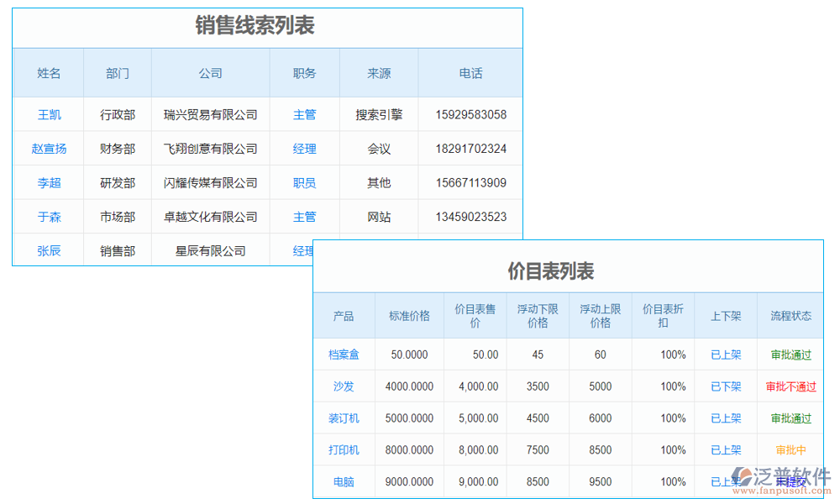This screenshot has height=504, width=840.
Task: Select 装订机 in the price list
Action: [344, 418]
